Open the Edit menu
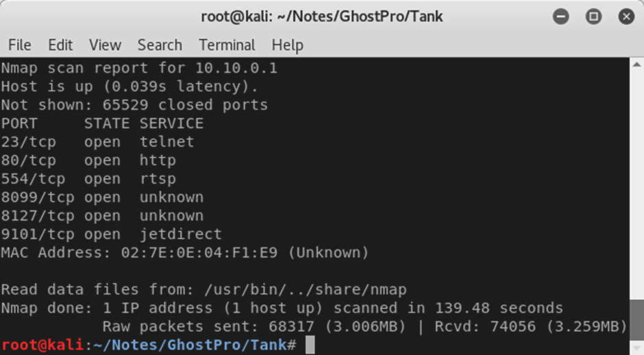The height and width of the screenshot is (355, 644). [60, 45]
